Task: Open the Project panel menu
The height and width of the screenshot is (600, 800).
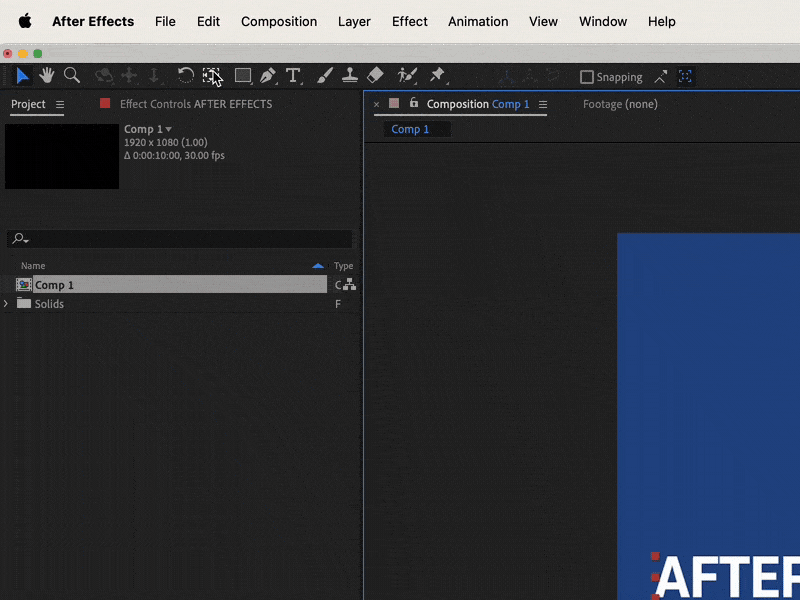Action: pos(60,105)
